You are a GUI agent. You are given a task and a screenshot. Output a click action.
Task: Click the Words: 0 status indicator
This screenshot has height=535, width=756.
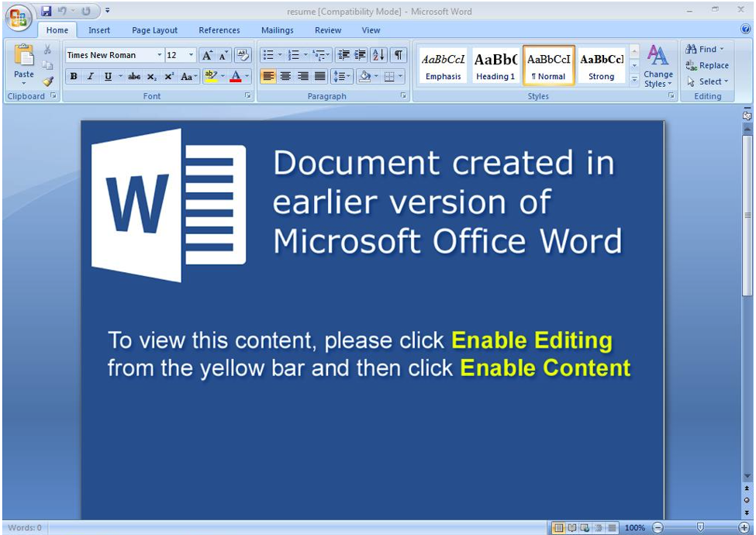pos(25,528)
